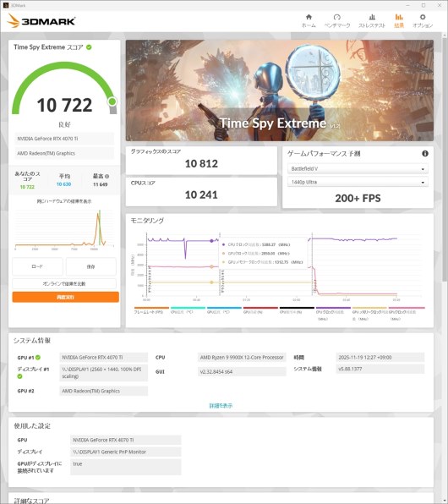Viewport: 448px width, 504px height.
Task: Toggle the GPUクロック pink legend series
Action: [x=407, y=314]
